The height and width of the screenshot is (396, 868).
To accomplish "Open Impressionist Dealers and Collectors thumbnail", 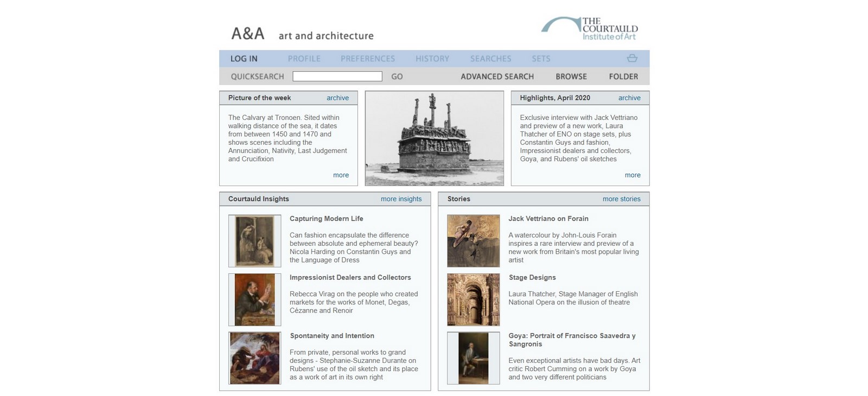I will [x=255, y=299].
